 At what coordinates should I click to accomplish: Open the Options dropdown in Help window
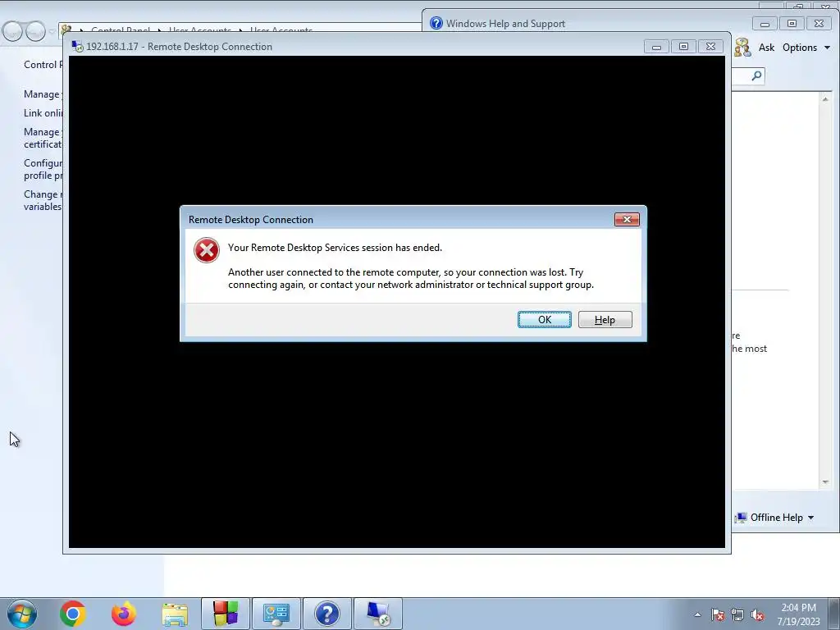(806, 47)
